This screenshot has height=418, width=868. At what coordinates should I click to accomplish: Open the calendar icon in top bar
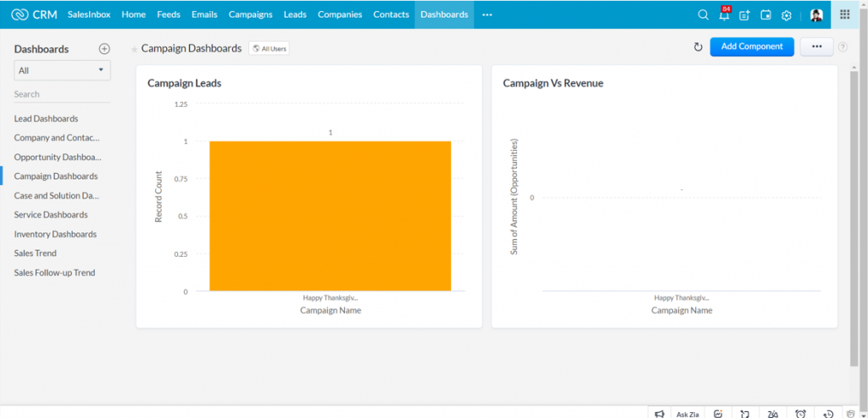click(x=765, y=15)
